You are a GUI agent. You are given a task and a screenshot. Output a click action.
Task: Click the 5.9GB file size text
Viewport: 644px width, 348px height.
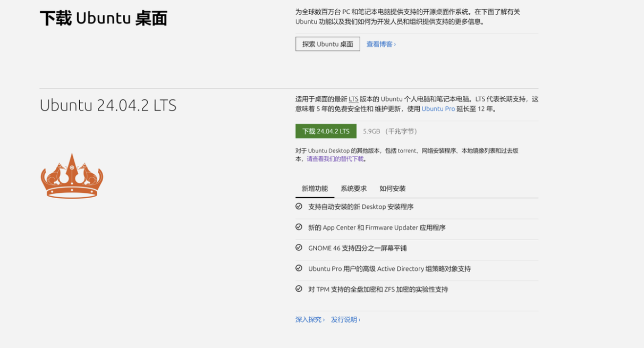click(x=371, y=131)
